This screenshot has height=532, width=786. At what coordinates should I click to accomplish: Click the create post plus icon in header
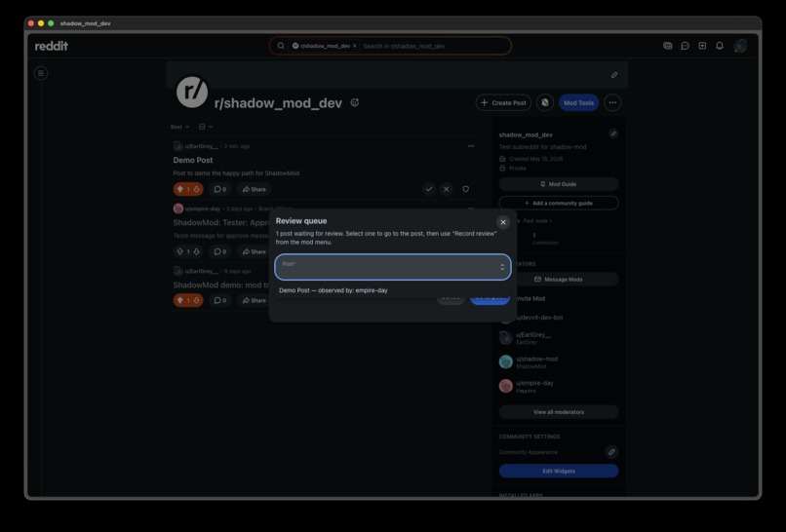pyautogui.click(x=702, y=46)
